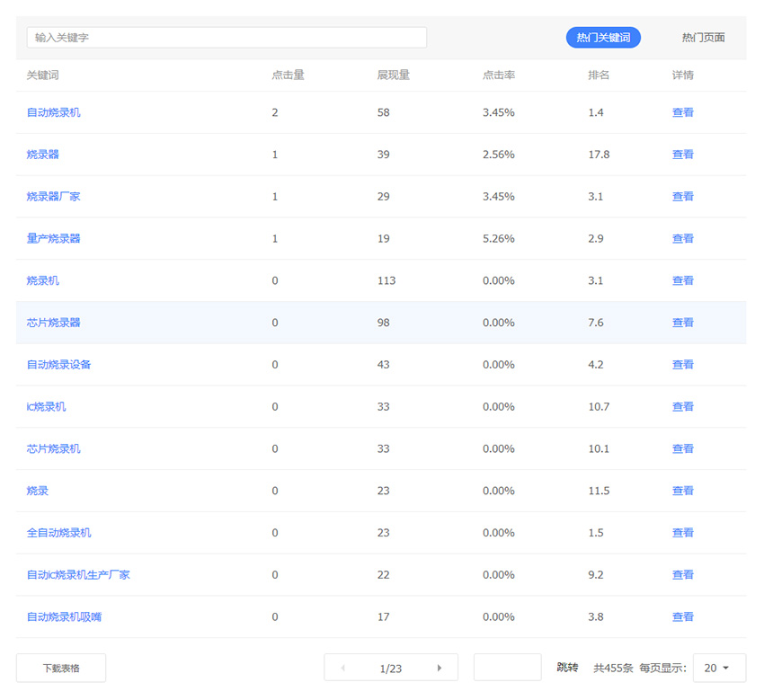Click 查看 for the ic烧录机 row

[x=682, y=407]
